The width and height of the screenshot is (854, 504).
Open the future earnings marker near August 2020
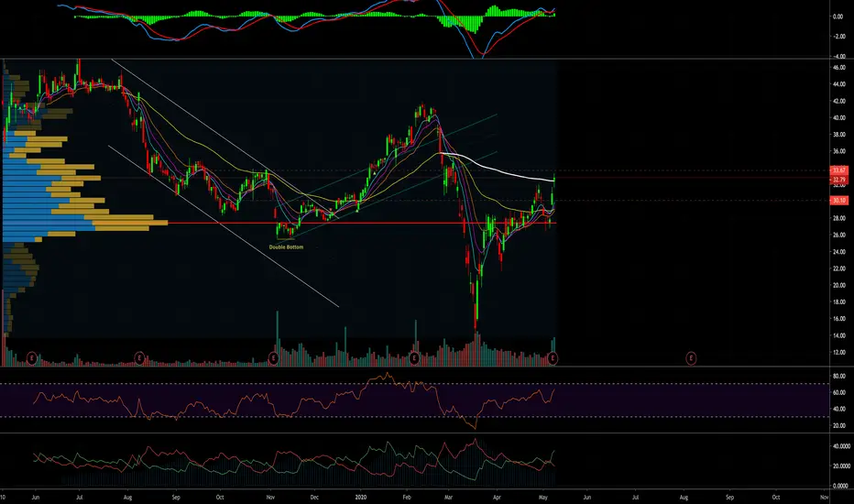691,358
